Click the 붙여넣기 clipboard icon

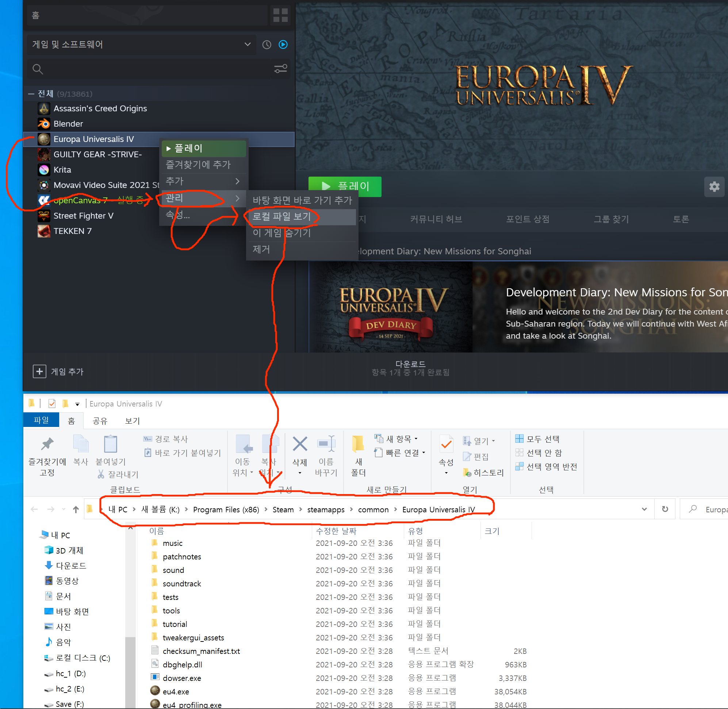point(110,443)
